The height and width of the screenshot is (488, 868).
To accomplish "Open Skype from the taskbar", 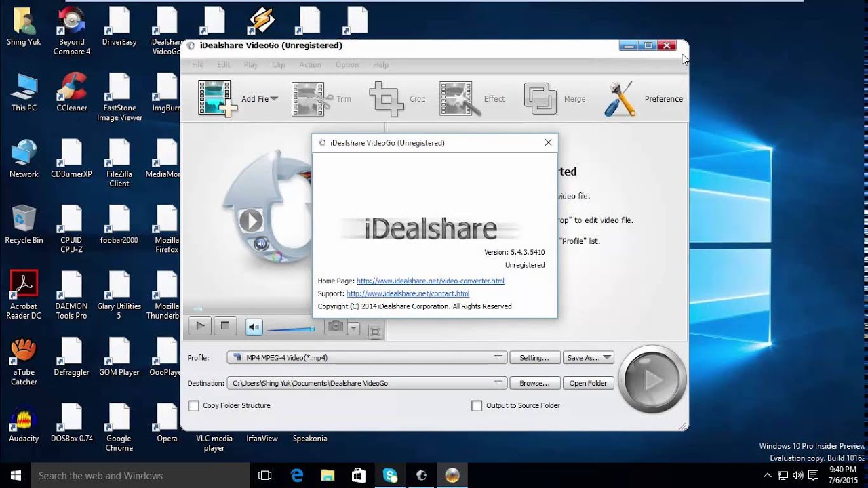I will click(390, 475).
